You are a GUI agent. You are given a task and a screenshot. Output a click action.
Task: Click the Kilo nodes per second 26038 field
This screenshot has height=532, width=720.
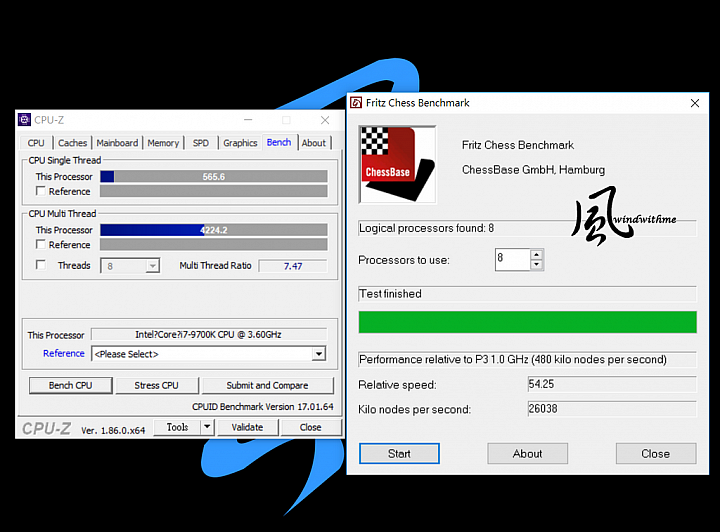pyautogui.click(x=612, y=409)
